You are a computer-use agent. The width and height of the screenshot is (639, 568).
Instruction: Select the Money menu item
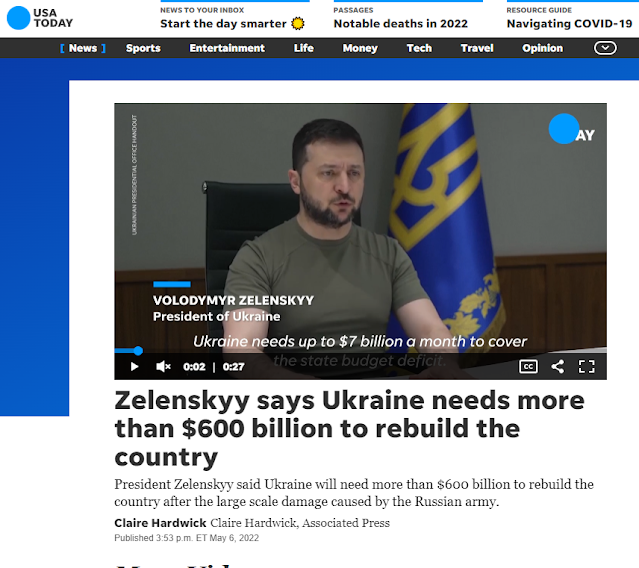click(x=360, y=48)
